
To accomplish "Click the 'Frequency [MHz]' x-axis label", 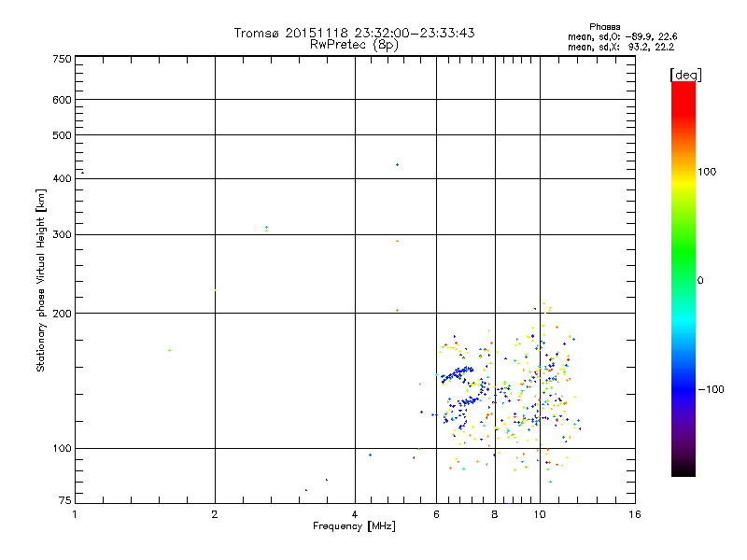I will pyautogui.click(x=354, y=526).
